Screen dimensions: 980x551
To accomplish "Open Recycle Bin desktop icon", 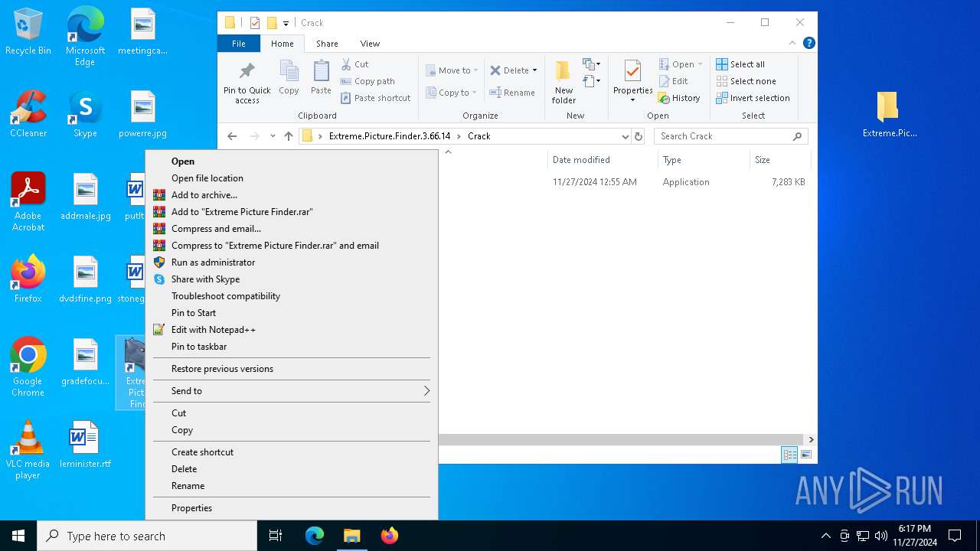I will pos(28,32).
